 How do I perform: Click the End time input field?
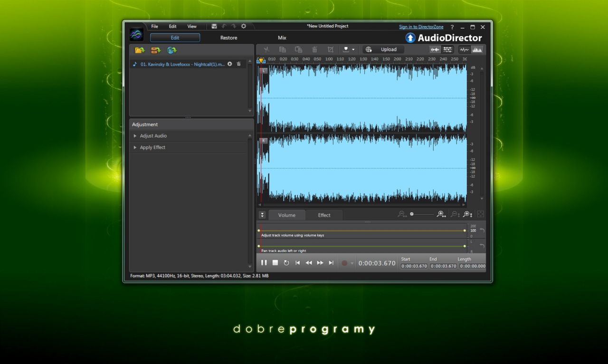click(x=443, y=266)
